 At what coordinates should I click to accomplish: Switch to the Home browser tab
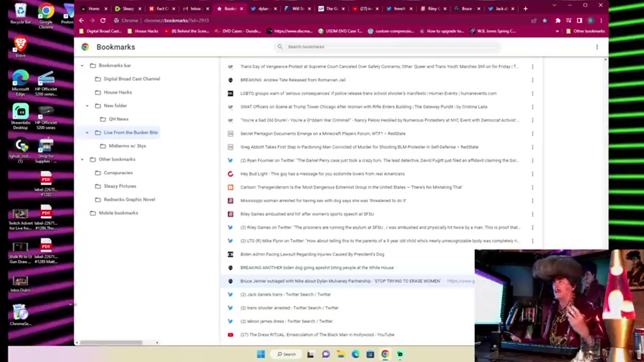tap(93, 9)
